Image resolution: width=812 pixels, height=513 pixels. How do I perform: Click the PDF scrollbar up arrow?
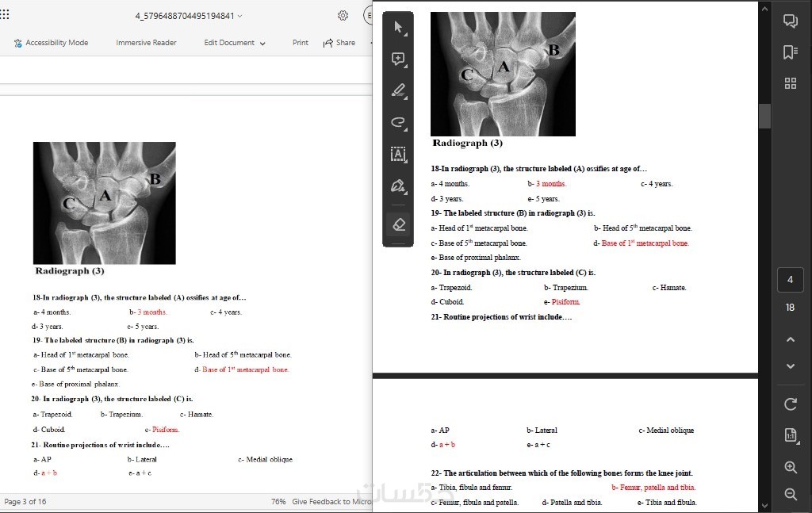tap(764, 9)
